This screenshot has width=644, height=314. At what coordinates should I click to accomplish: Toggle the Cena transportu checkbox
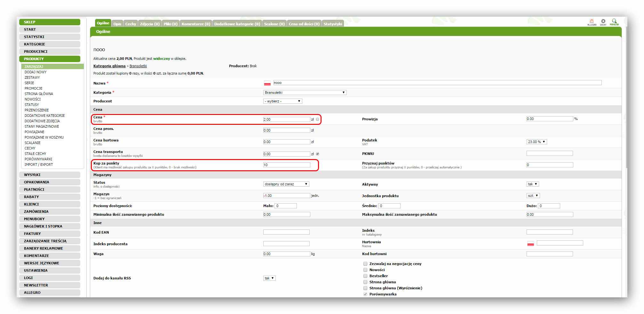coord(317,154)
